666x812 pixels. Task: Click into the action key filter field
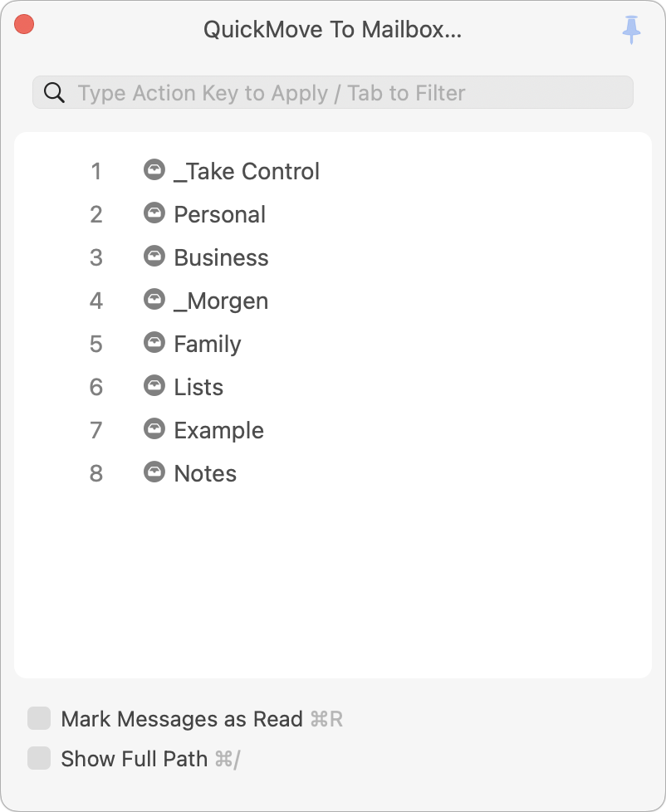coord(349,93)
